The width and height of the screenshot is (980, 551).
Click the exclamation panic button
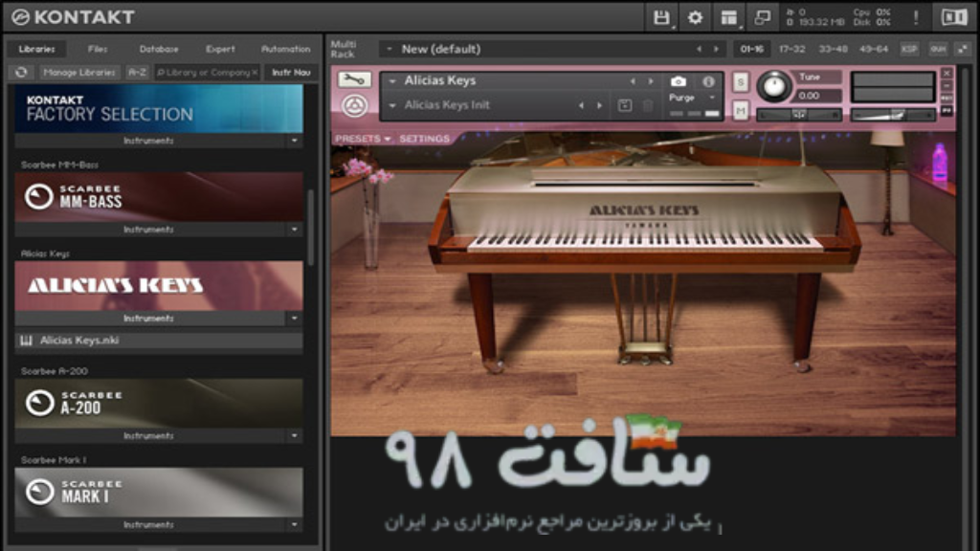click(916, 17)
